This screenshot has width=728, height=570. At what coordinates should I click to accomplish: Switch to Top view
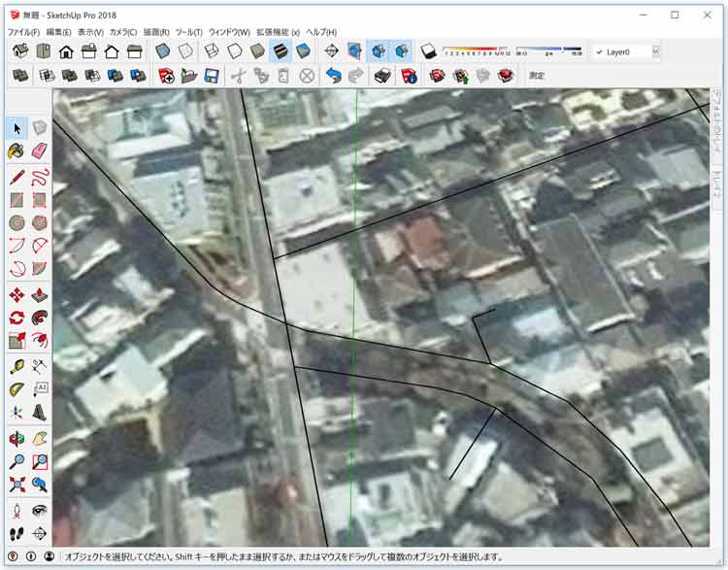tap(43, 51)
